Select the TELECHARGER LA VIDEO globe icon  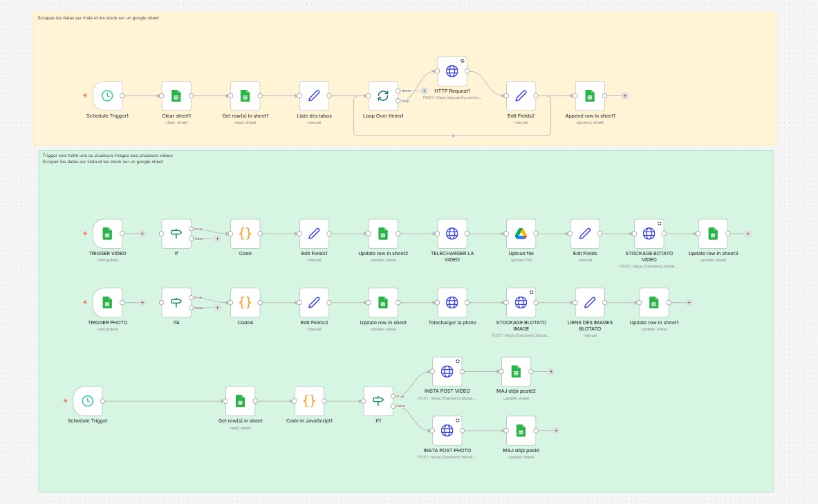(452, 233)
